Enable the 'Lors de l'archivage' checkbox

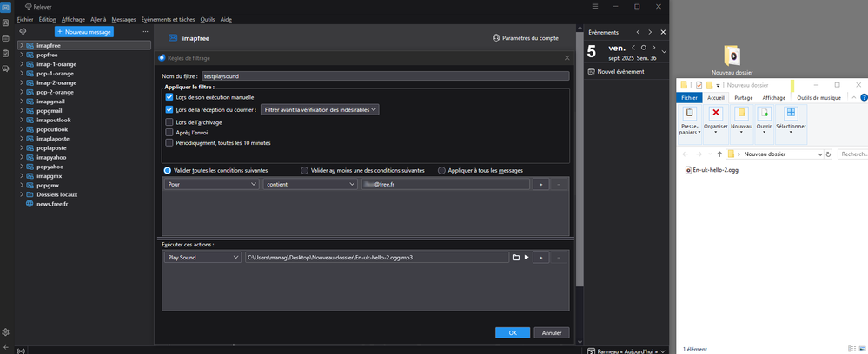(x=169, y=122)
